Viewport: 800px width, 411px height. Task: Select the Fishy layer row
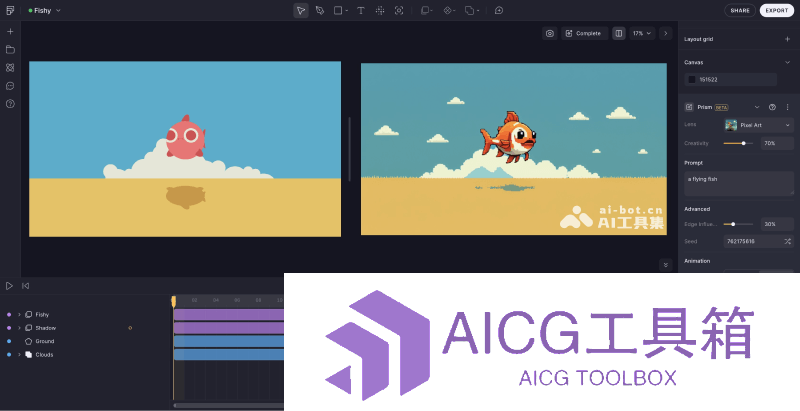(85, 315)
